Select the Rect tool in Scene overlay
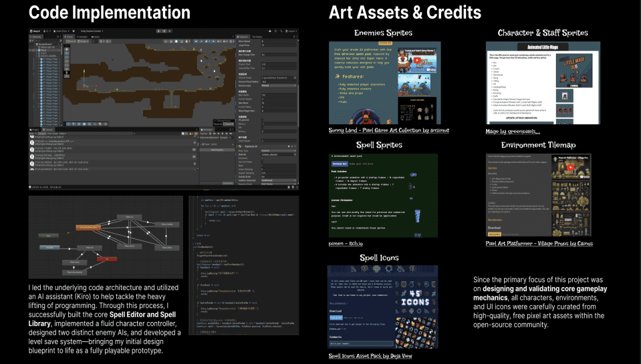This screenshot has width=641, height=364. click(67, 65)
